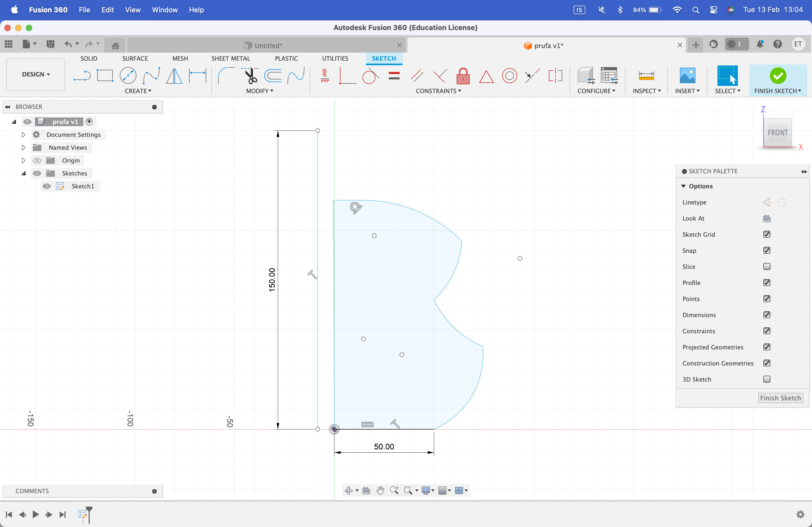
Task: Select the Fit Point Spline tool
Action: [x=151, y=76]
